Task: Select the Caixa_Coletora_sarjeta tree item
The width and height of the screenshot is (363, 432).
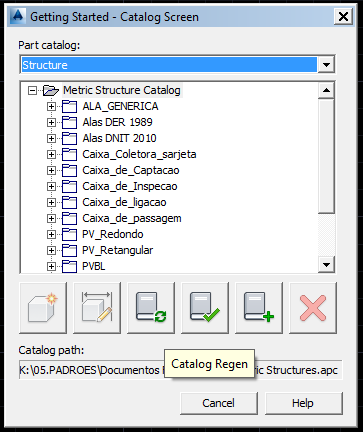Action: [x=139, y=154]
